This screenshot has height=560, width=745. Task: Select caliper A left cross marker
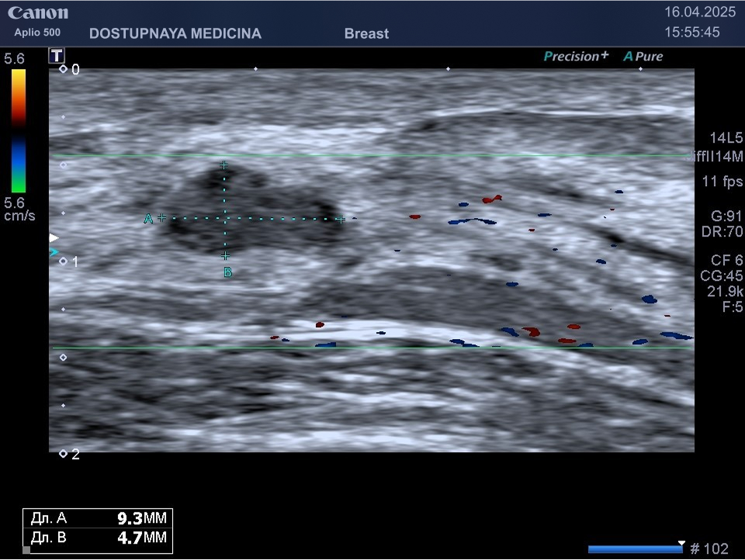(x=161, y=218)
